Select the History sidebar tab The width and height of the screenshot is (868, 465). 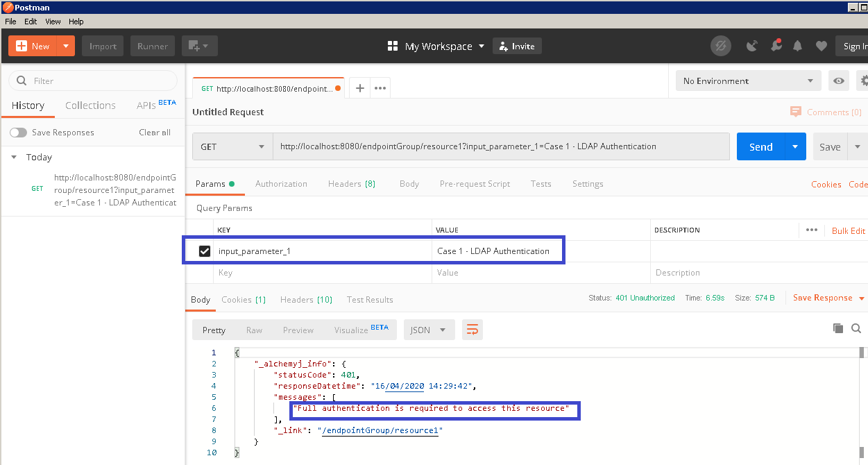[x=28, y=105]
